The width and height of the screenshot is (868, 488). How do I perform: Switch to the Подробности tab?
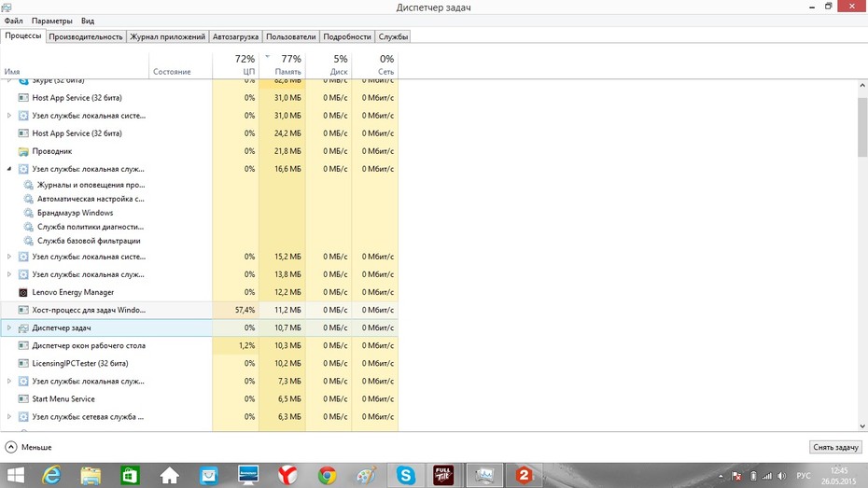click(347, 36)
